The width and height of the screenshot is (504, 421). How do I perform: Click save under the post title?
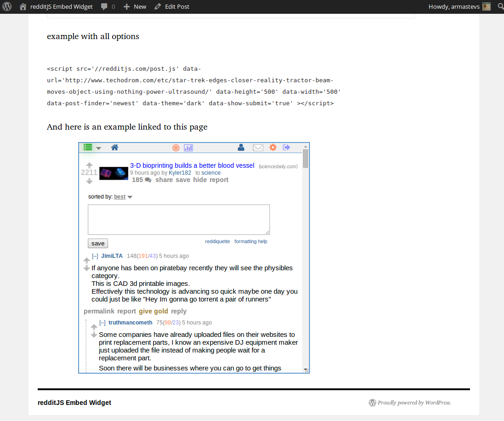(183, 180)
